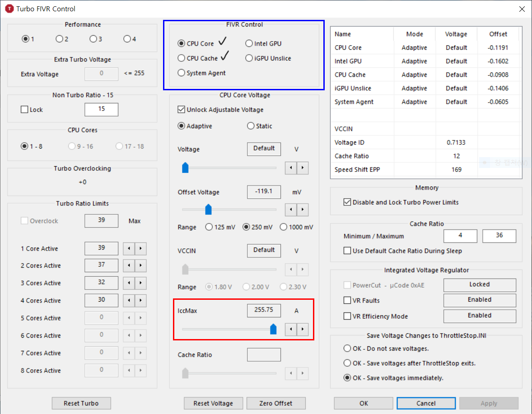Click right arrow for Offset Voltage
This screenshot has height=414, width=532.
(x=303, y=209)
